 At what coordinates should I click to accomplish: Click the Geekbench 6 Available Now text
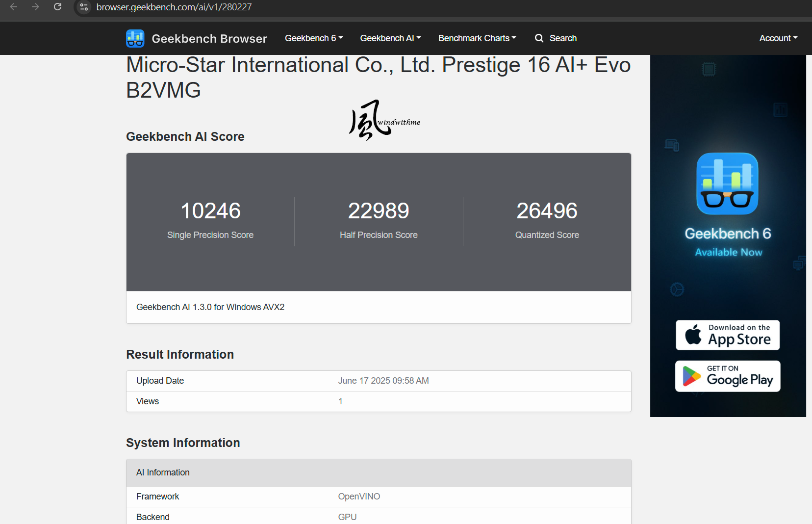tap(728, 242)
